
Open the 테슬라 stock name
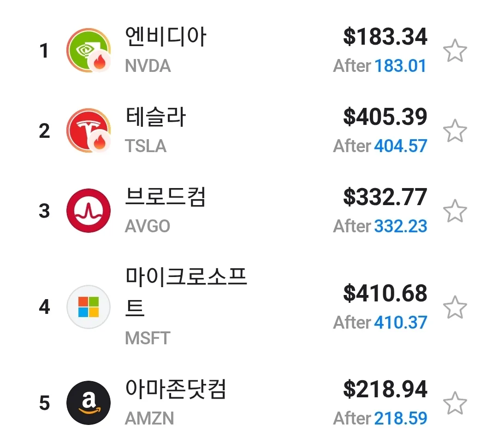coord(155,117)
